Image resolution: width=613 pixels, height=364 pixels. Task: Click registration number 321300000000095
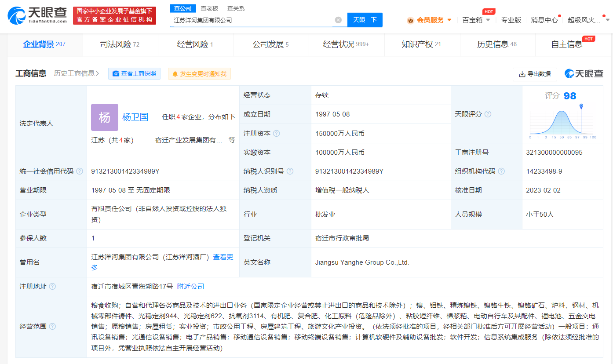click(x=554, y=153)
